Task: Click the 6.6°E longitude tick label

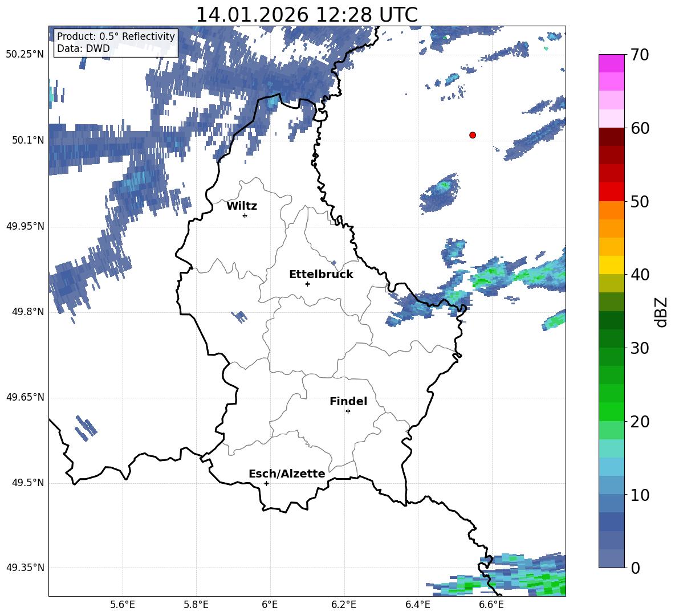Action: pyautogui.click(x=491, y=605)
